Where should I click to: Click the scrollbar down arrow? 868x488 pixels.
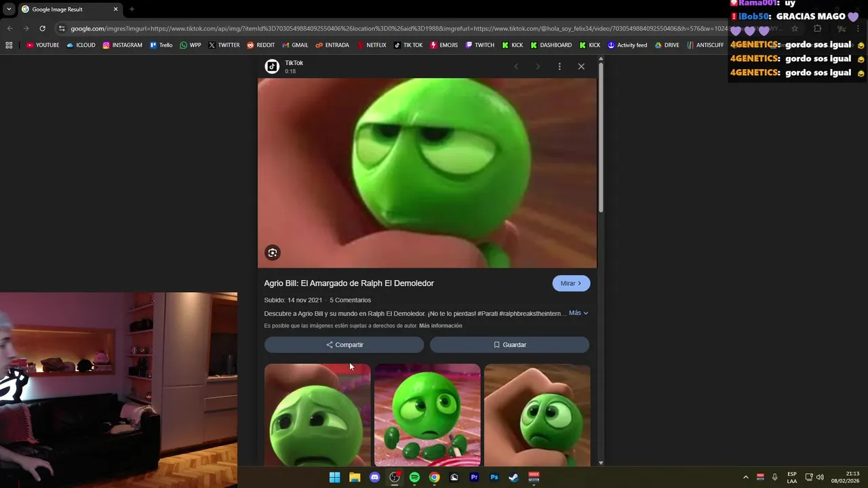click(x=601, y=463)
